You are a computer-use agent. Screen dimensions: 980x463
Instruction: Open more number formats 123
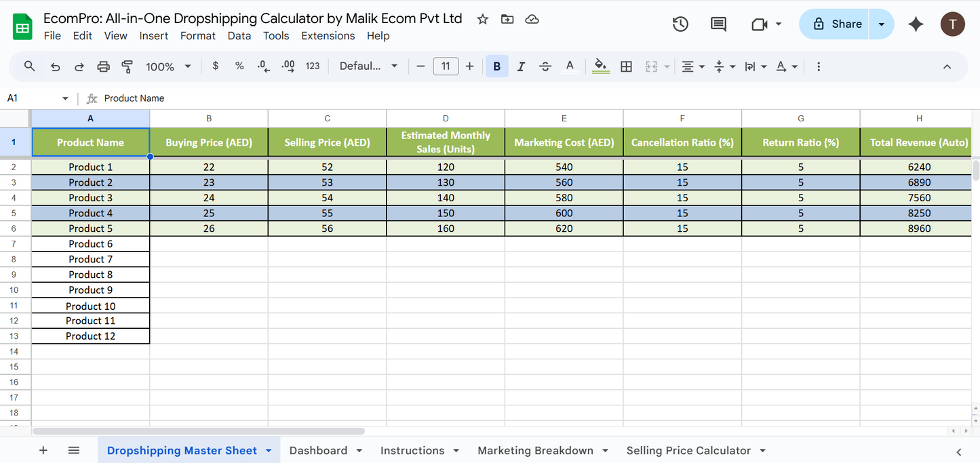[x=313, y=66]
